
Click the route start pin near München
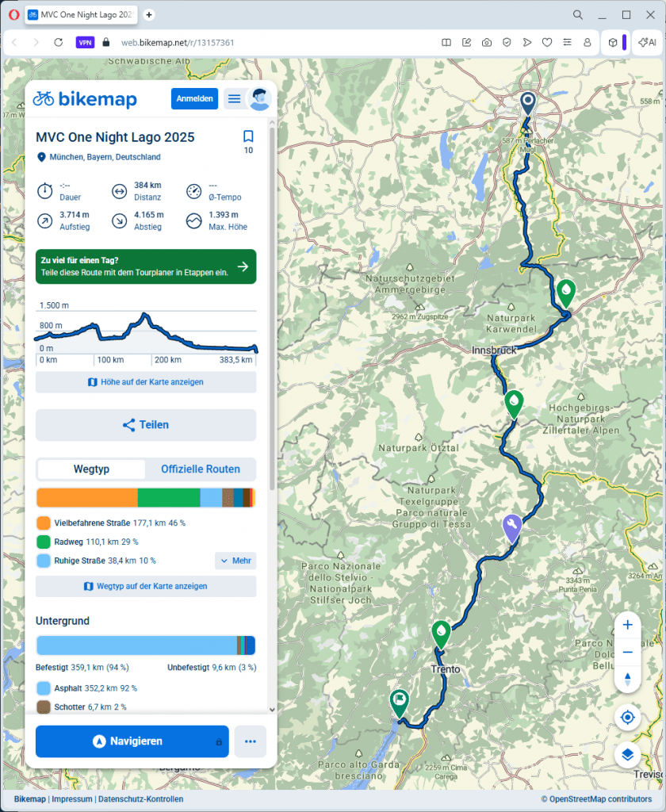[x=528, y=103]
